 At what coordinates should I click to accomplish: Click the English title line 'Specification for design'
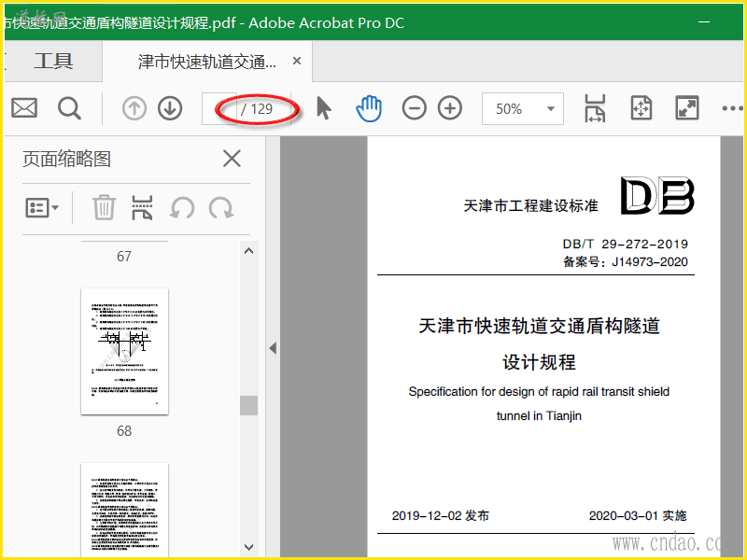tap(539, 392)
